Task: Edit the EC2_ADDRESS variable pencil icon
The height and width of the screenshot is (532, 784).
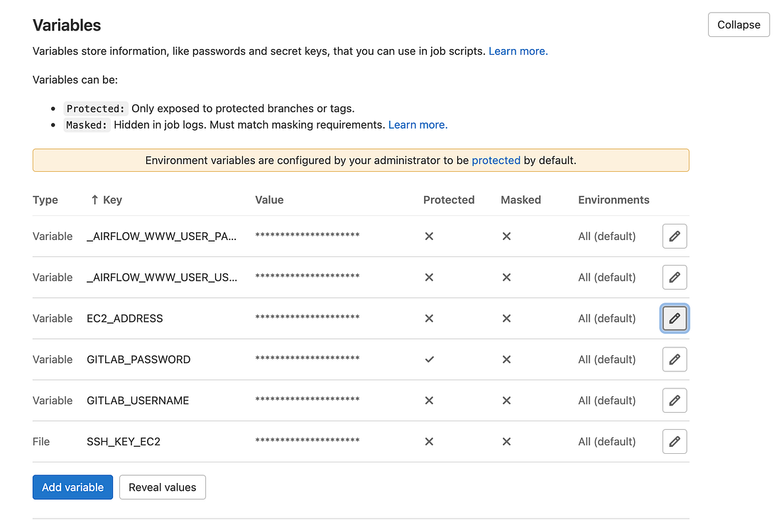Action: 674,318
